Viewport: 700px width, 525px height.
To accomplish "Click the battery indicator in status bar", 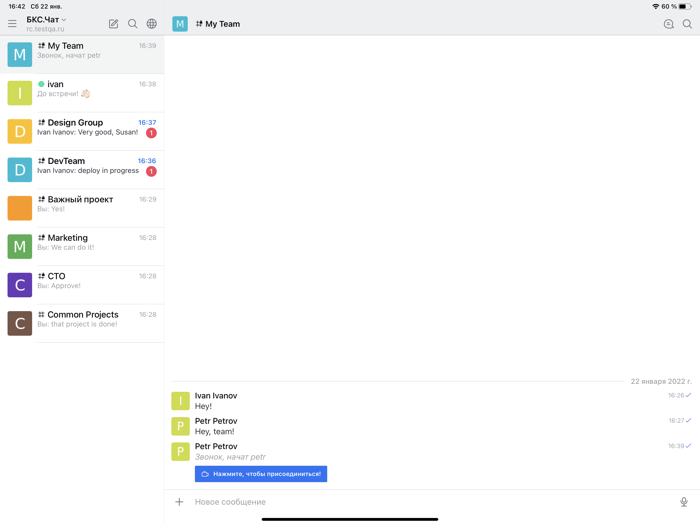I will click(685, 6).
